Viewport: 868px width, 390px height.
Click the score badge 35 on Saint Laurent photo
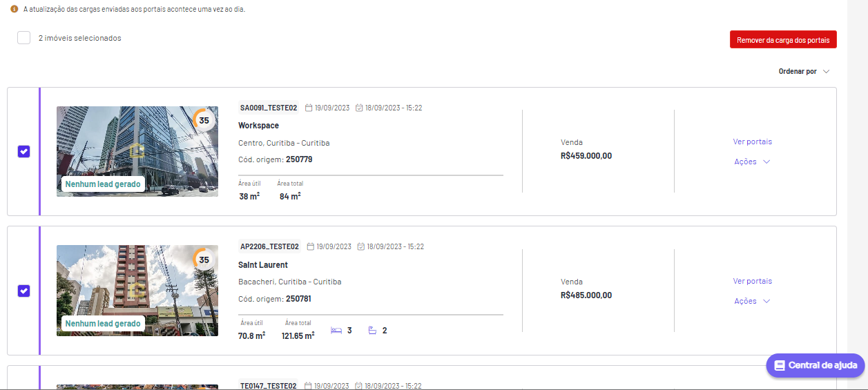pyautogui.click(x=204, y=260)
